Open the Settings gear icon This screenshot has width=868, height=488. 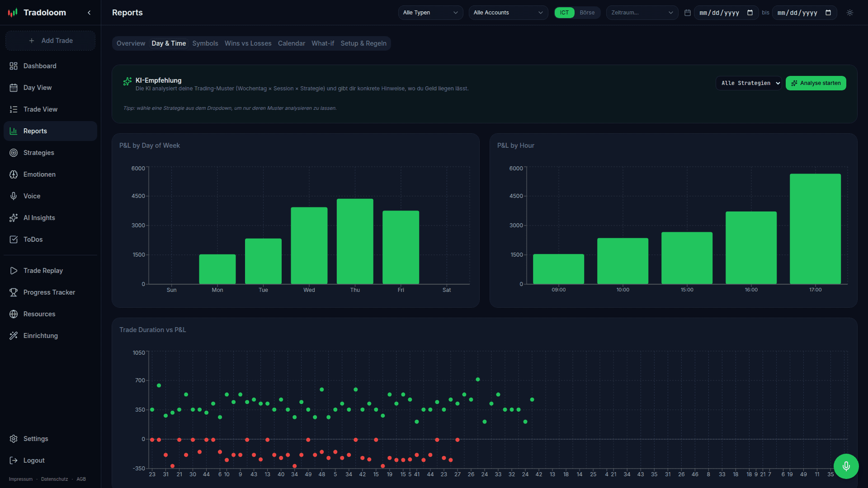point(14,439)
